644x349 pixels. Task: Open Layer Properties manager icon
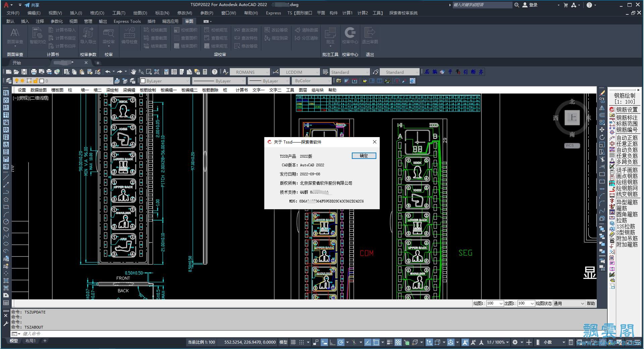pos(9,81)
